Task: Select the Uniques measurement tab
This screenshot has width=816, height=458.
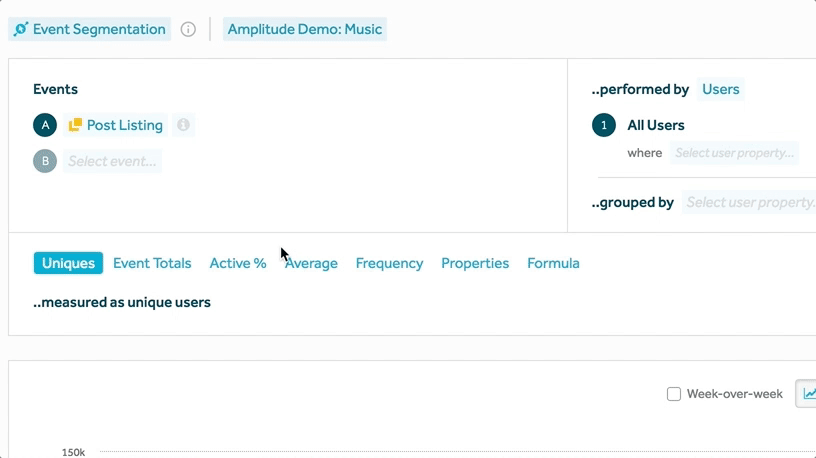Action: (x=68, y=263)
